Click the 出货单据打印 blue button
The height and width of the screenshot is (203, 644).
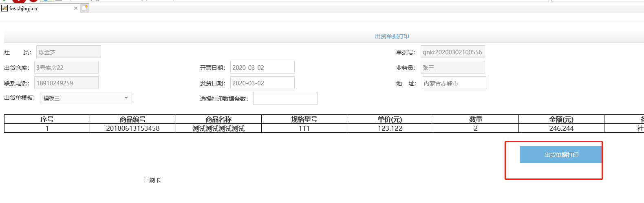(x=560, y=154)
